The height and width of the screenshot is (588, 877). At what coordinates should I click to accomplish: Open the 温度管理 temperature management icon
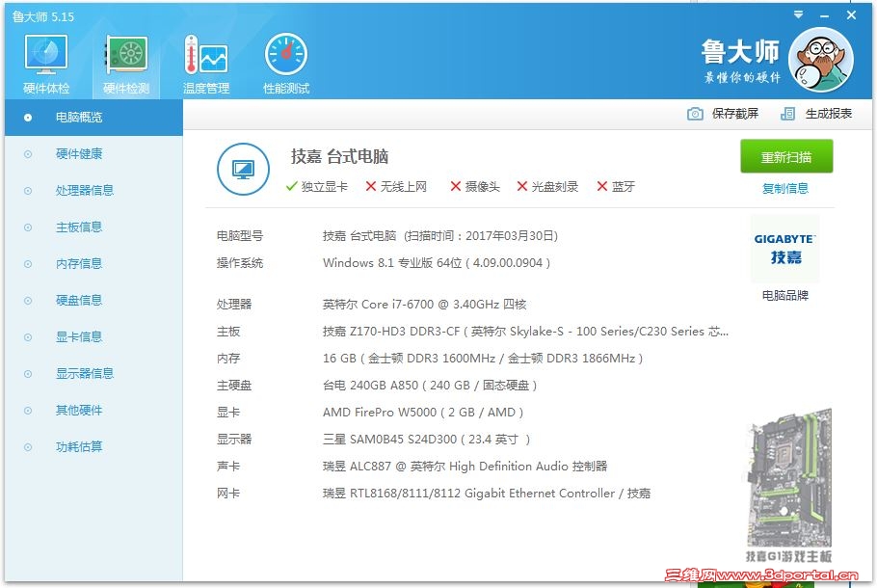click(206, 64)
